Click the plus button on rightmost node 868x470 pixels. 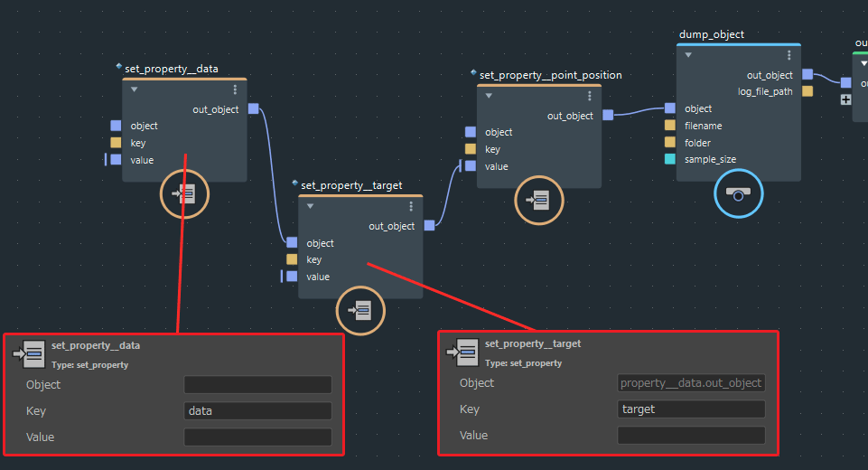tap(845, 99)
